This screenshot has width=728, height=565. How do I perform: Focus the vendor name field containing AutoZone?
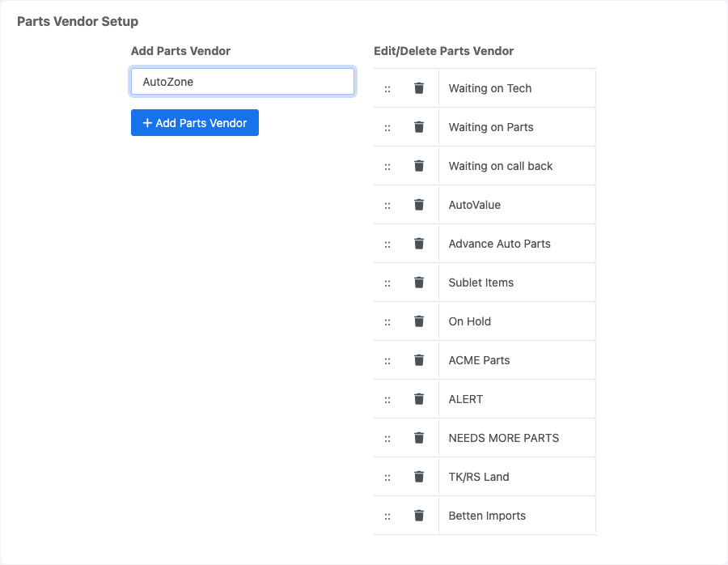point(243,82)
